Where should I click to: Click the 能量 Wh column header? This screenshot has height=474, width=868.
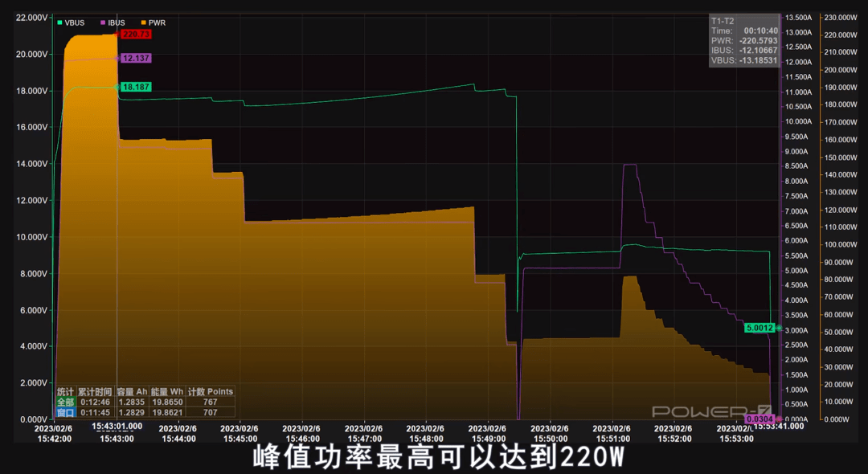tap(166, 391)
